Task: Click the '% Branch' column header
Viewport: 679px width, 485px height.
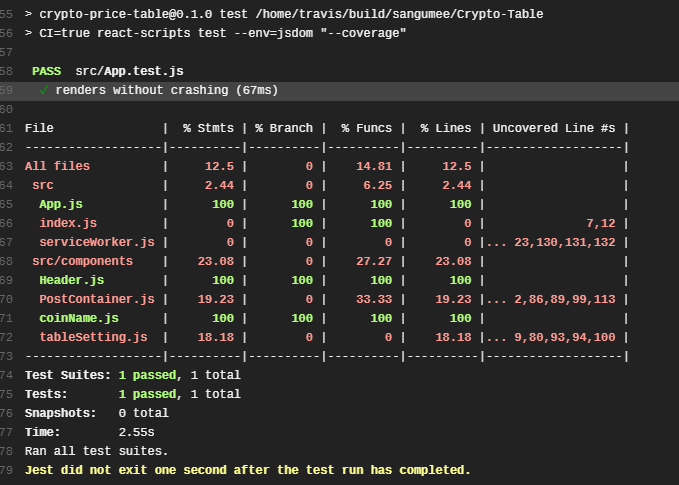Action: 284,128
